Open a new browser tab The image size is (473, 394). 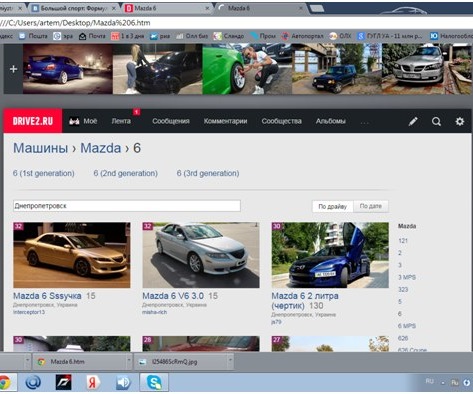316,8
